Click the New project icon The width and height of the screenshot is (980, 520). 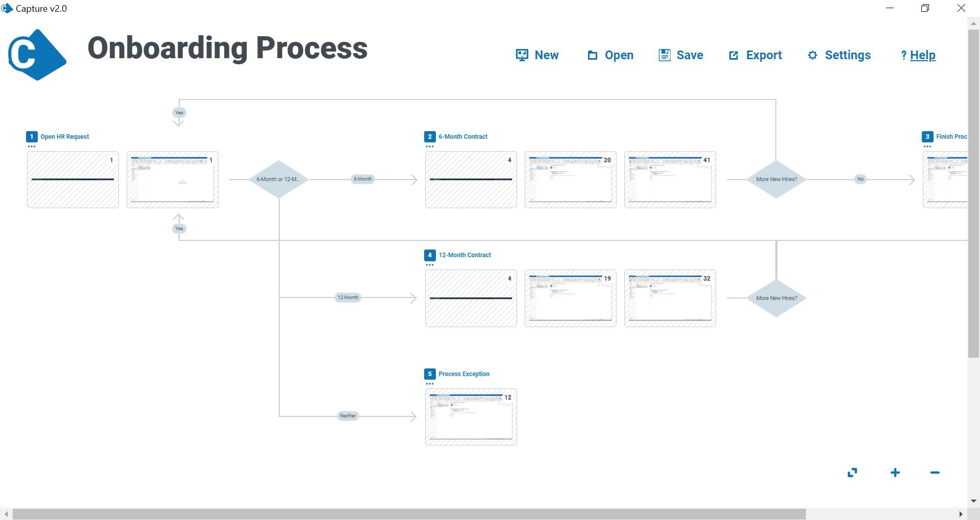pos(522,55)
